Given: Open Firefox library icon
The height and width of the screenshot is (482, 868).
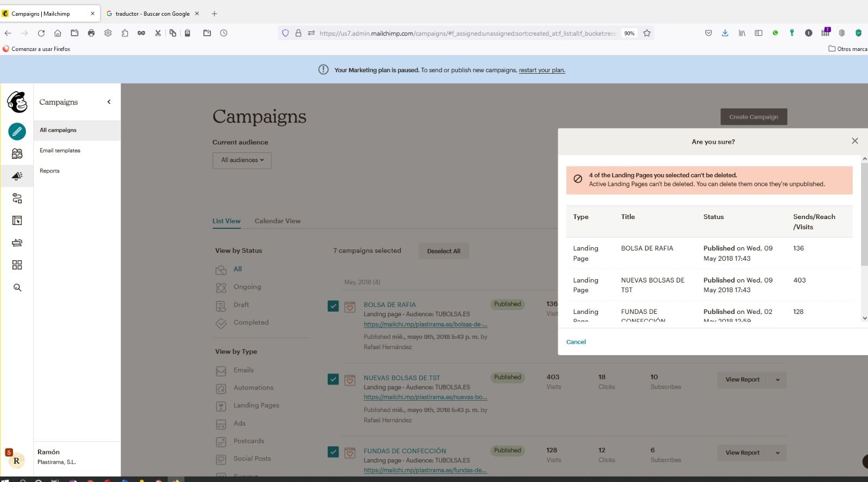Looking at the screenshot, I should coord(742,33).
